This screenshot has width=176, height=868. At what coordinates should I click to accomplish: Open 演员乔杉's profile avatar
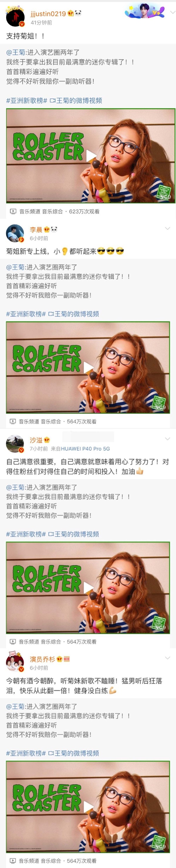tap(15, 663)
